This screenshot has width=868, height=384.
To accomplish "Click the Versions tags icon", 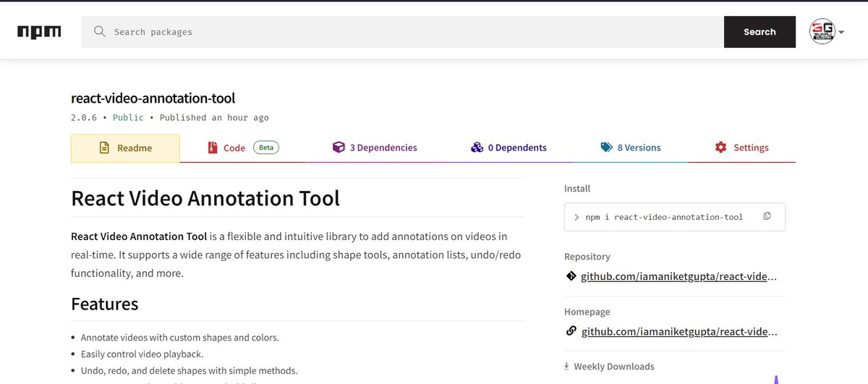I will [606, 148].
